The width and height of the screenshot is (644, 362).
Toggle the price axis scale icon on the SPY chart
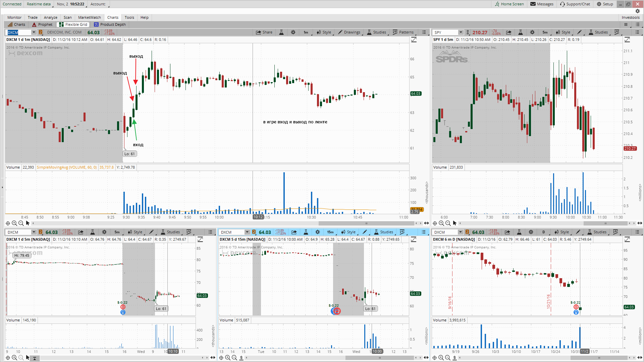tap(627, 40)
